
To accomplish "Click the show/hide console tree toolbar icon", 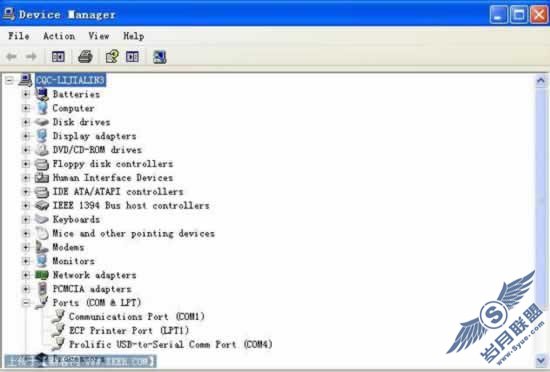I will [58, 56].
